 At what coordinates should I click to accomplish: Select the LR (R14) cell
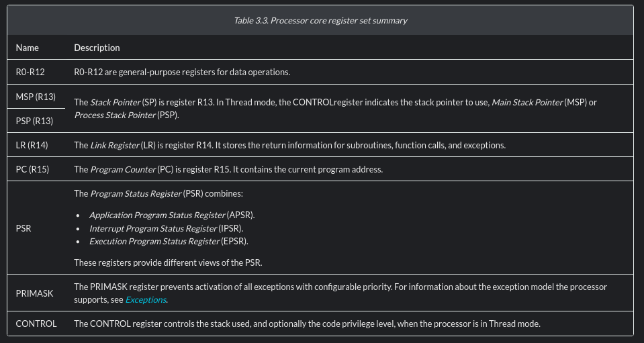32,145
